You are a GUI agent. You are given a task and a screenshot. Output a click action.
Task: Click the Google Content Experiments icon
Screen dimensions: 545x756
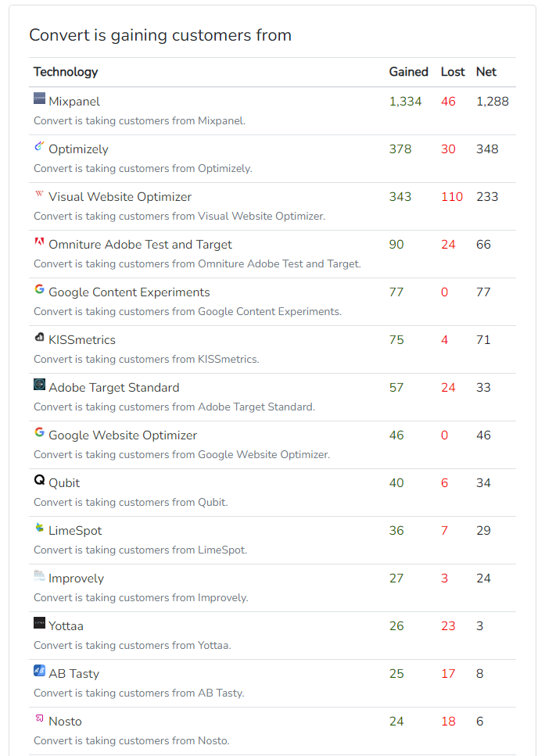(x=40, y=289)
